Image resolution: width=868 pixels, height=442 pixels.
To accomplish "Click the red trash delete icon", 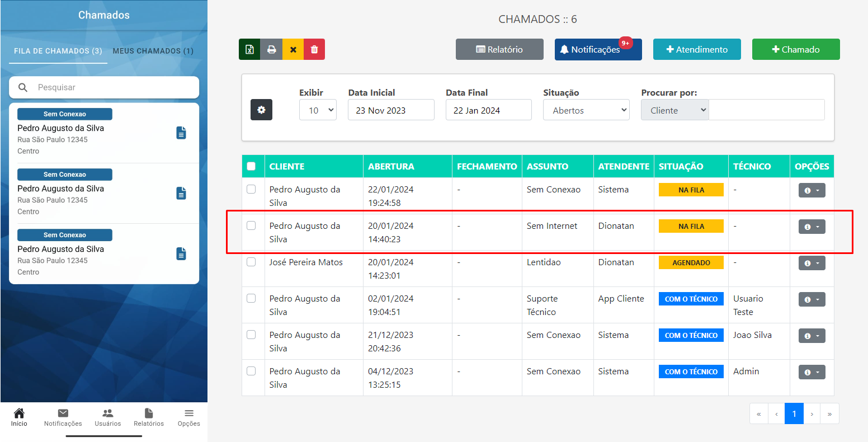I will click(314, 49).
